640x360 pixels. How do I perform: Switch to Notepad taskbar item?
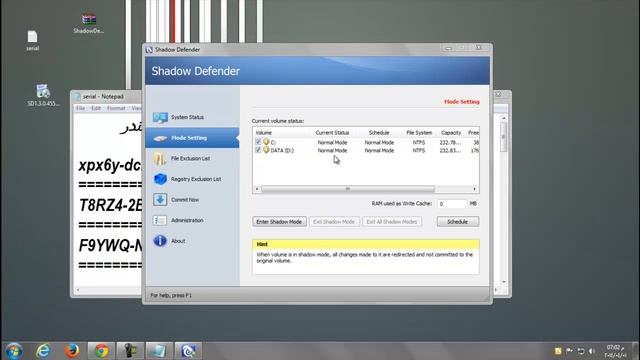click(x=159, y=351)
